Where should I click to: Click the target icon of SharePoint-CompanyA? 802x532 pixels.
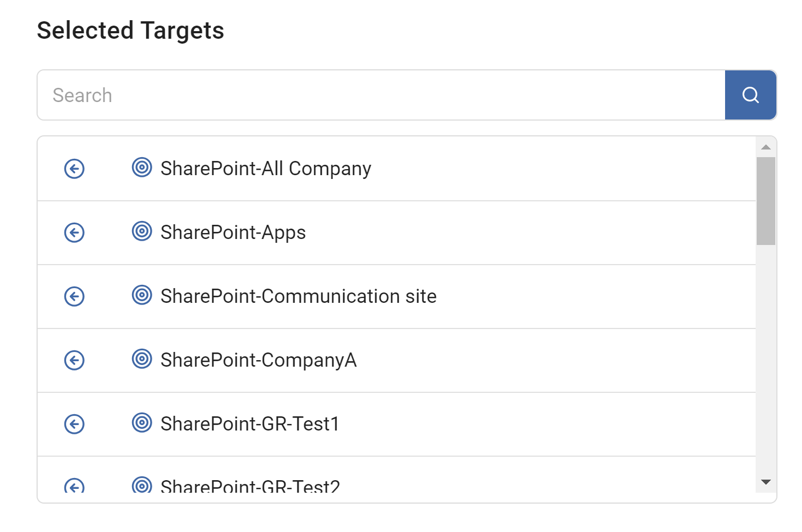[x=142, y=358]
